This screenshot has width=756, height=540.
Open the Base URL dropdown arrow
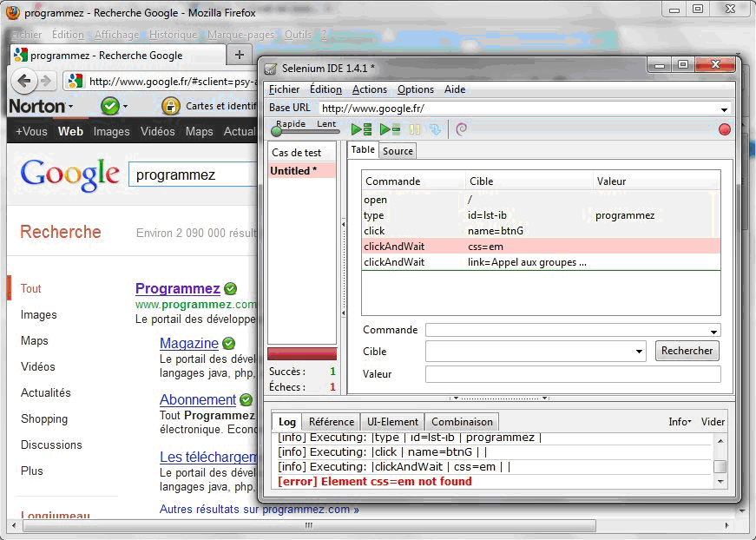pos(724,109)
